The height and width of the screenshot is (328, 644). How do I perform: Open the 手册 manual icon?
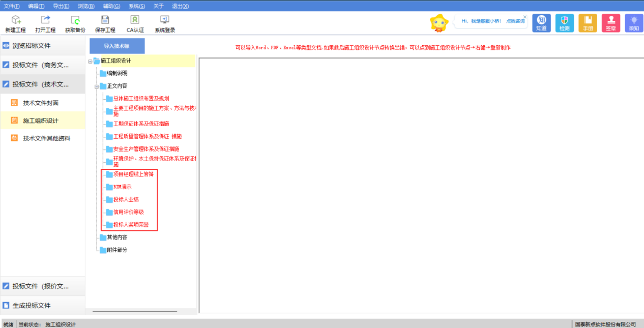588,23
